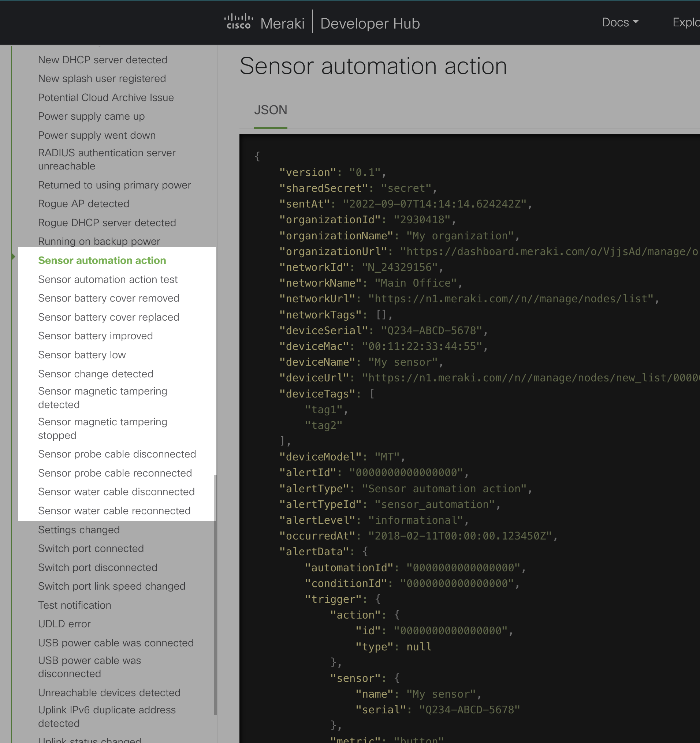Go to Rogue AP detected page

click(x=83, y=204)
